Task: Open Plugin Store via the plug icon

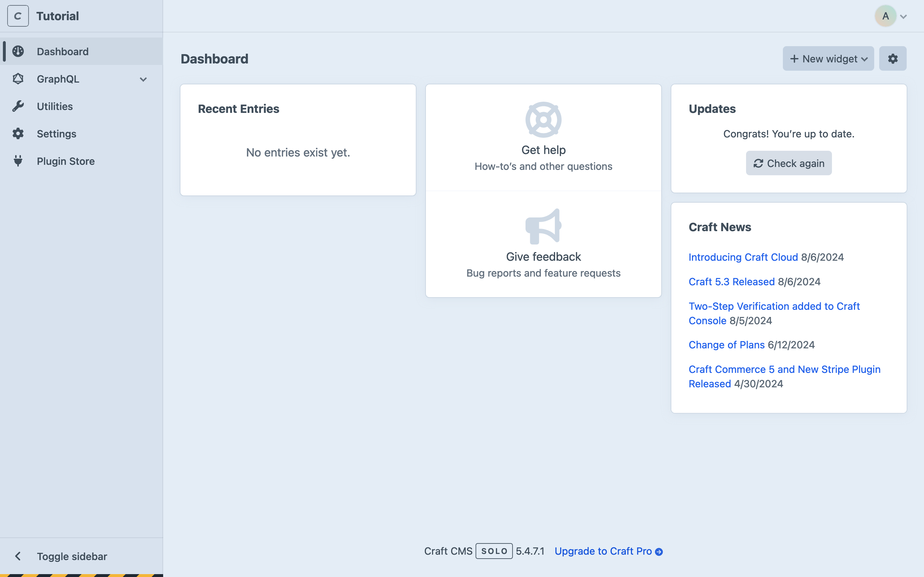Action: tap(18, 161)
